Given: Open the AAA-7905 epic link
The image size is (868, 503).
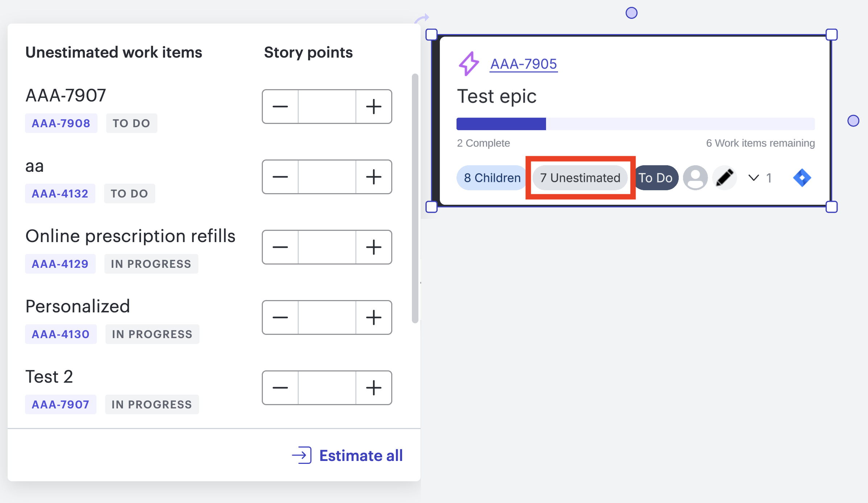Looking at the screenshot, I should (x=524, y=64).
